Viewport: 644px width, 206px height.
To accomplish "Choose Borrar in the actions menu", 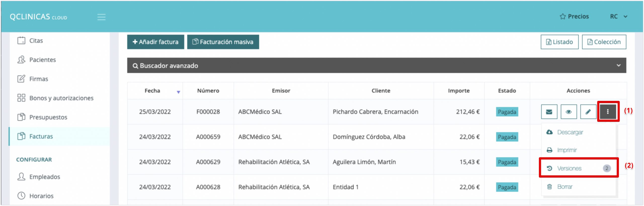I will (565, 187).
